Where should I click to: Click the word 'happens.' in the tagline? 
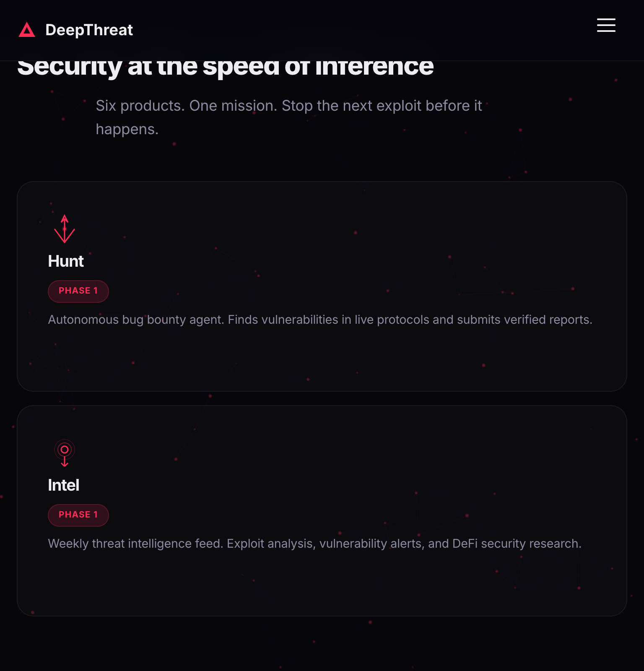[127, 129]
